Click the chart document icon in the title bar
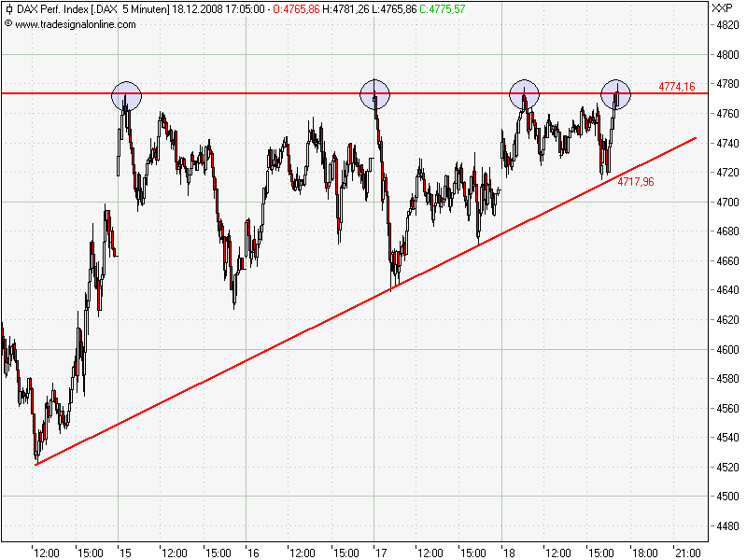 click(x=9, y=8)
